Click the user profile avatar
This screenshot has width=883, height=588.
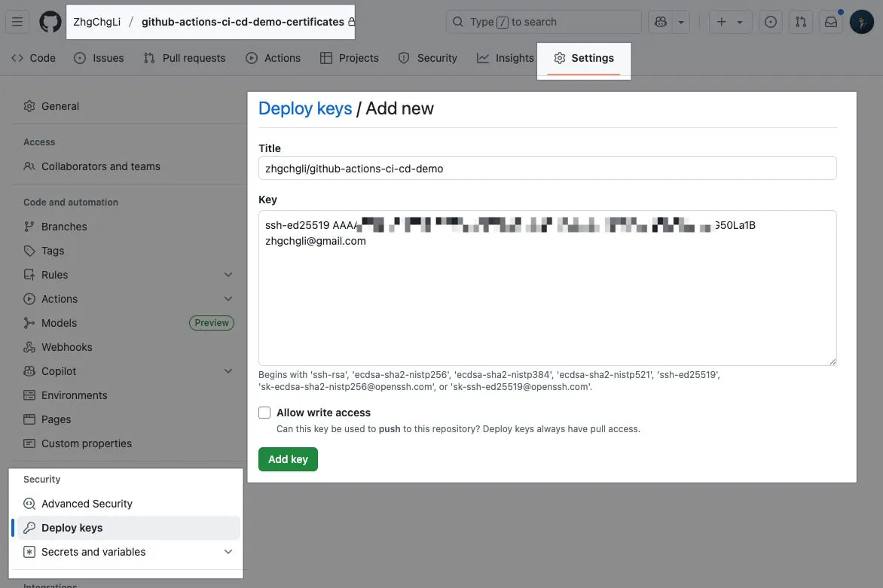[x=861, y=22]
